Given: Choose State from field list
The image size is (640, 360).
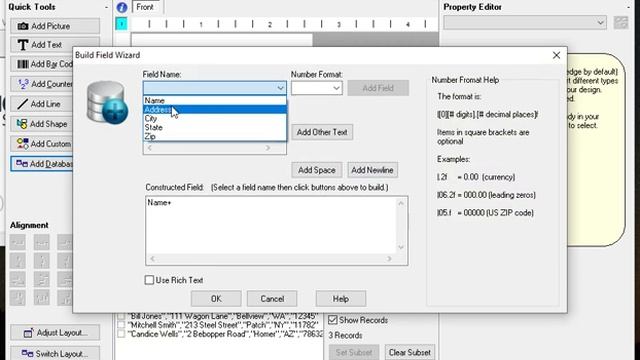Looking at the screenshot, I should pyautogui.click(x=215, y=127).
